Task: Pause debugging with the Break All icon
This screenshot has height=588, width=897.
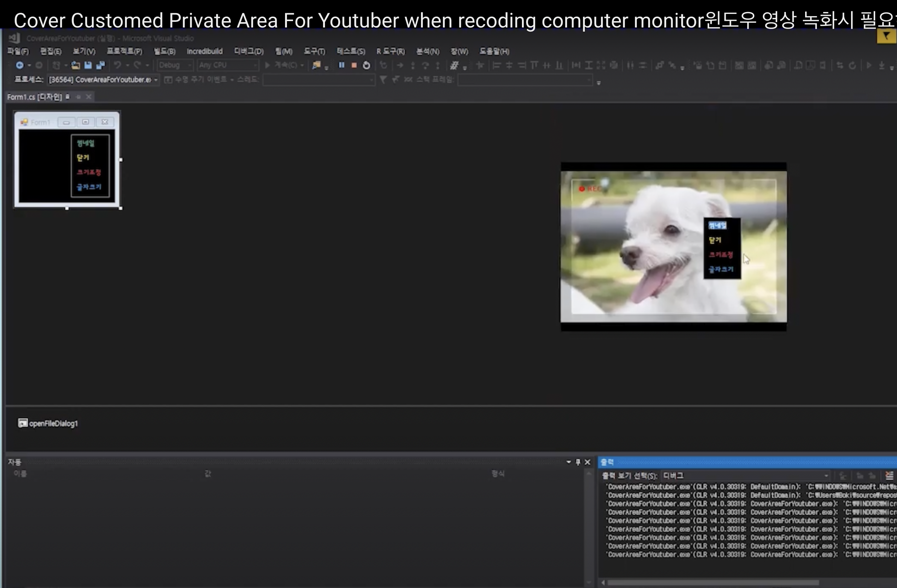Action: pos(342,65)
